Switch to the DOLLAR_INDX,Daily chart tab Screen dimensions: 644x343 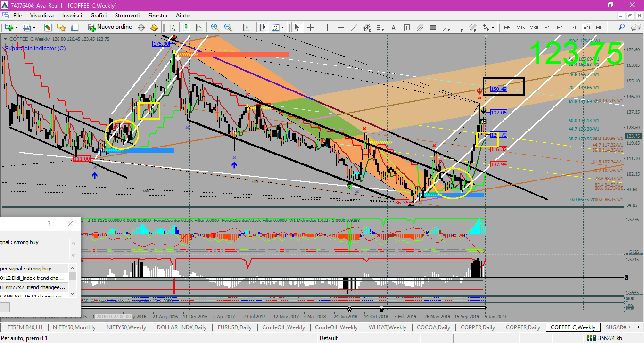(182, 327)
